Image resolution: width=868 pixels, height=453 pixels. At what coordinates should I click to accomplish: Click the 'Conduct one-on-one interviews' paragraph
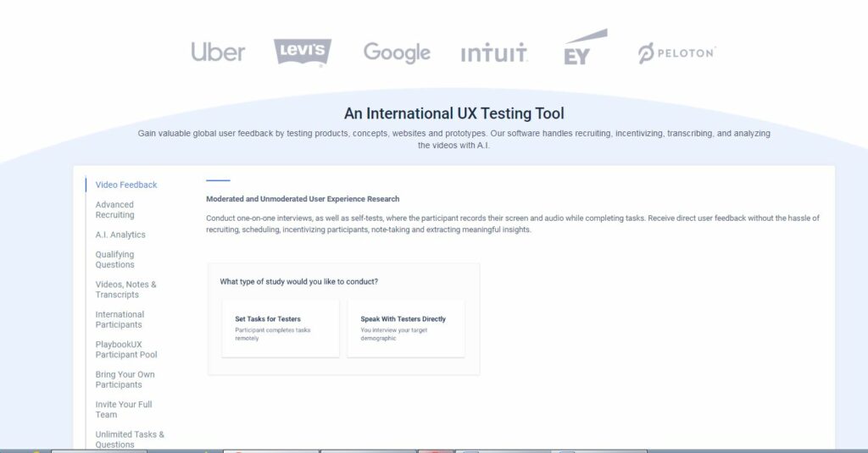513,224
